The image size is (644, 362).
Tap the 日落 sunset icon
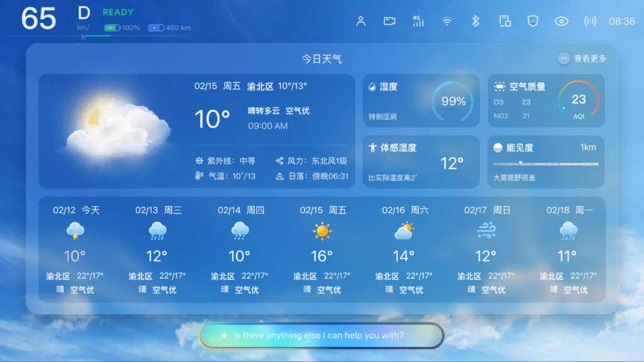(280, 176)
